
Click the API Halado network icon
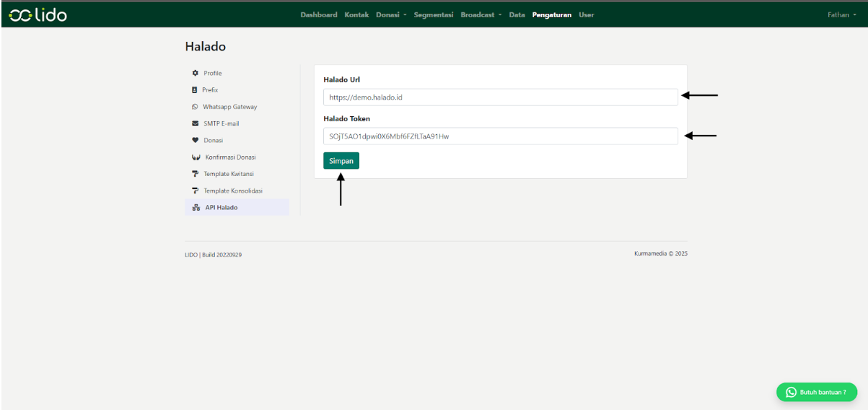point(195,208)
